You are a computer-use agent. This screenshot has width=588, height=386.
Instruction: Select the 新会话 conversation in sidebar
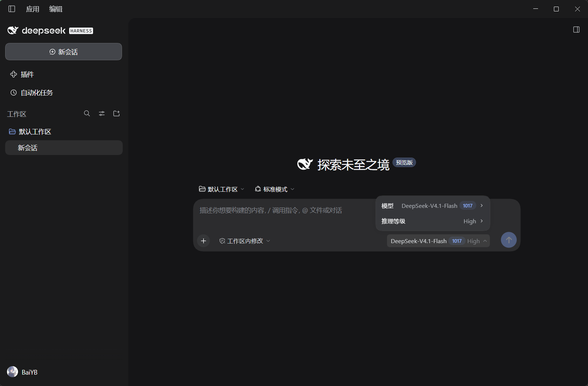[x=64, y=148]
